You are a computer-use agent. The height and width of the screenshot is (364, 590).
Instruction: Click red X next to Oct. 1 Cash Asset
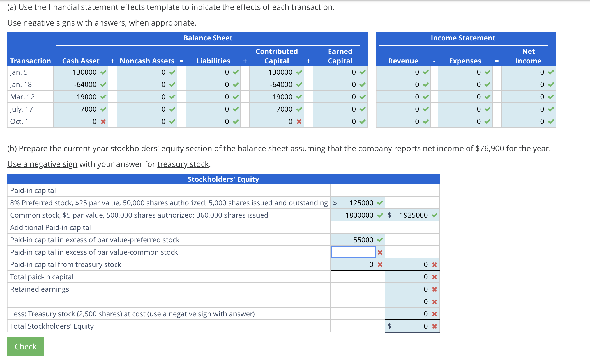(x=103, y=122)
